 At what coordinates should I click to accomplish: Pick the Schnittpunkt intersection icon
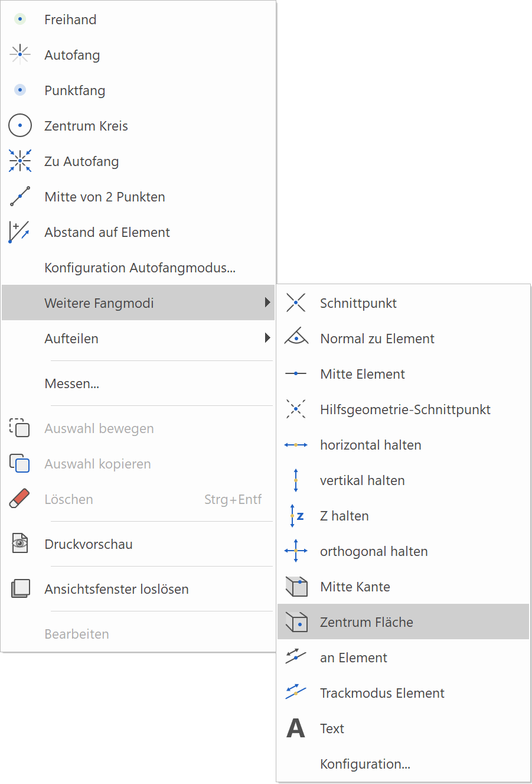tap(296, 303)
